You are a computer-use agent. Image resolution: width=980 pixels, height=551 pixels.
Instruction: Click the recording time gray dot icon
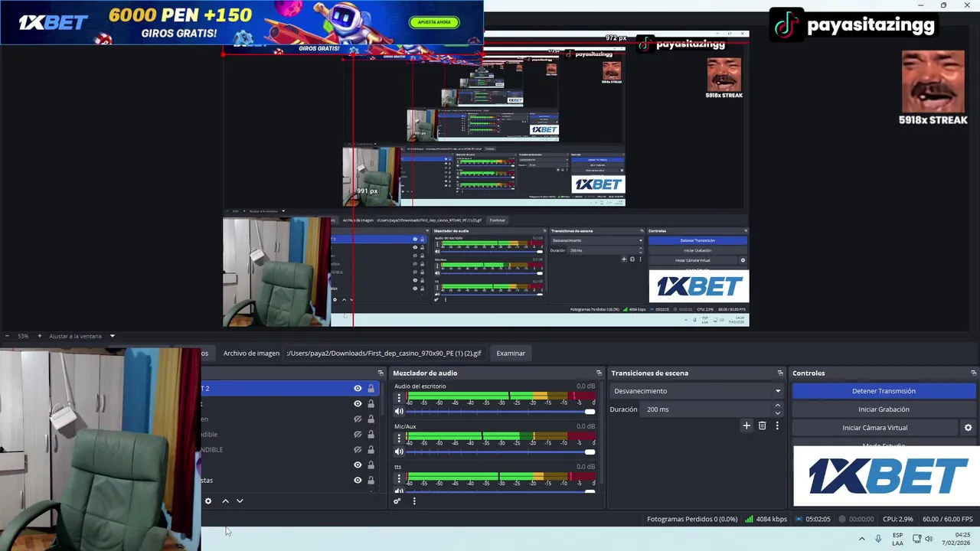coord(842,519)
